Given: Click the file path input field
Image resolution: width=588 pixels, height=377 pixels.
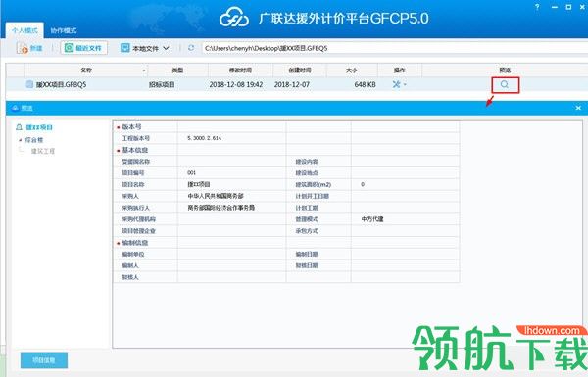Looking at the screenshot, I should coord(395,48).
